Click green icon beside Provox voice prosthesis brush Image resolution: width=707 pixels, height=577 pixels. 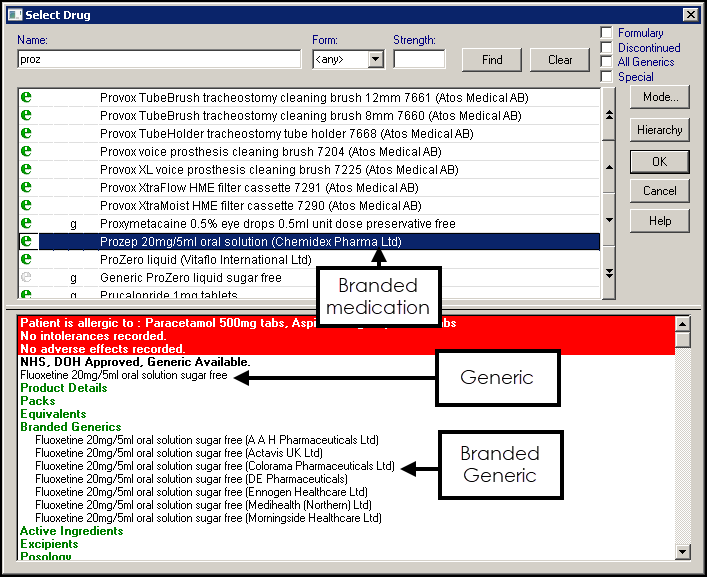click(x=26, y=152)
